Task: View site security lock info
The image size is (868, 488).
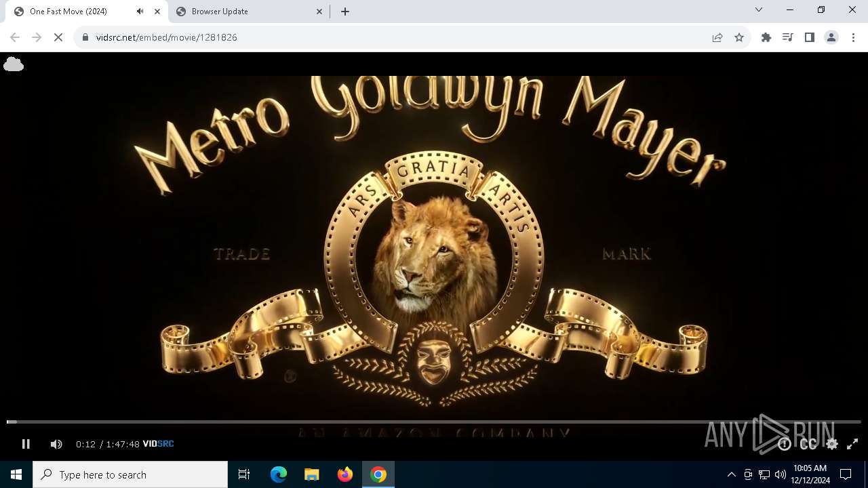Action: pyautogui.click(x=85, y=37)
